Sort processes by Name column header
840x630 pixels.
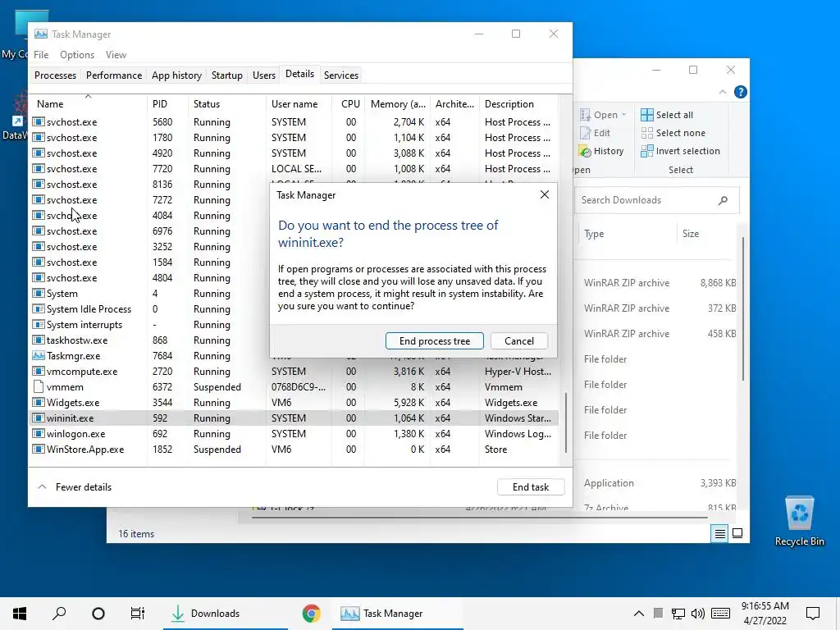pos(88,104)
